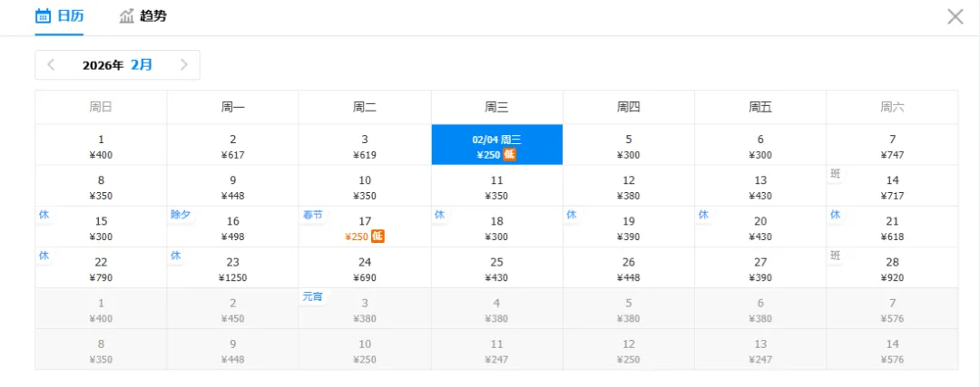
Task: Select February 26 priced ¥448
Action: point(629,267)
